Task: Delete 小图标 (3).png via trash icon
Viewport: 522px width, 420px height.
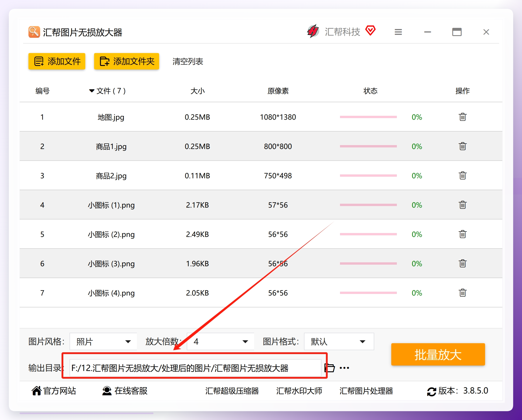Action: pos(463,263)
